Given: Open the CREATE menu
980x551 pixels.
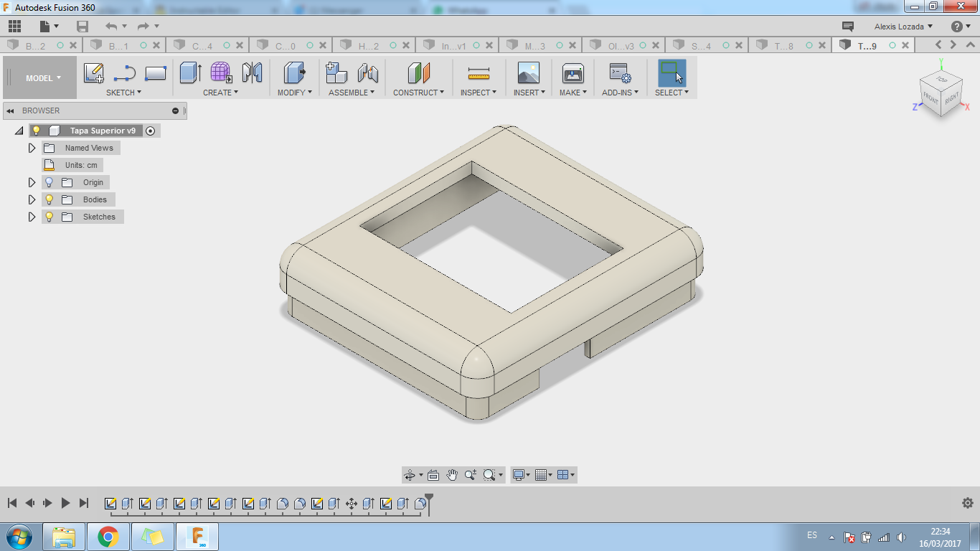Looking at the screenshot, I should click(220, 93).
